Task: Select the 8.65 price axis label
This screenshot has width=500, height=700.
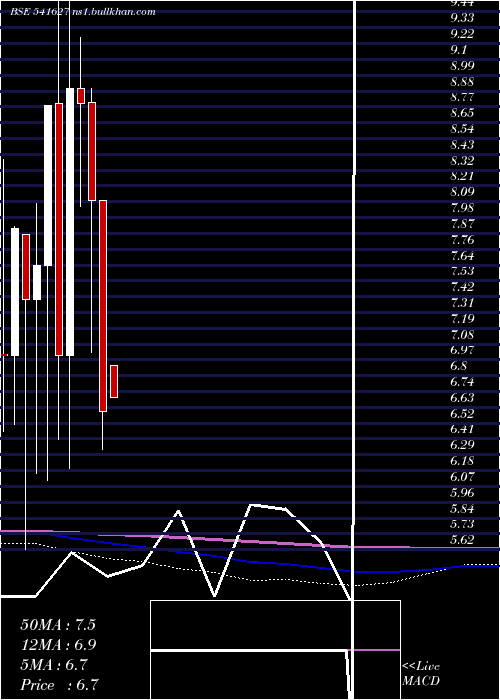Action: pyautogui.click(x=462, y=113)
